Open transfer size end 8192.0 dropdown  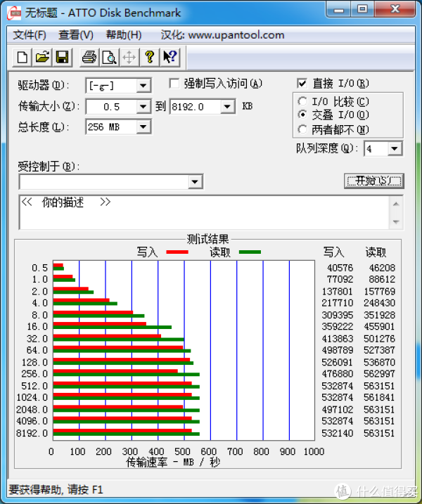[x=227, y=106]
